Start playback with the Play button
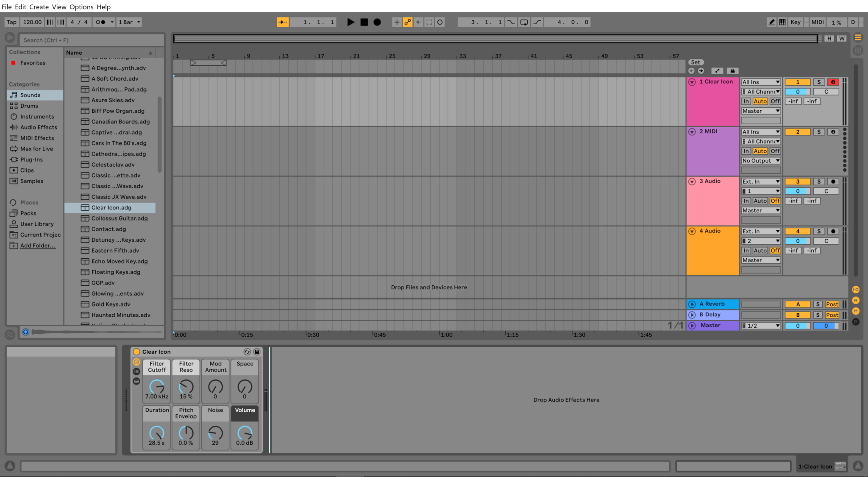The height and width of the screenshot is (477, 868). (351, 22)
